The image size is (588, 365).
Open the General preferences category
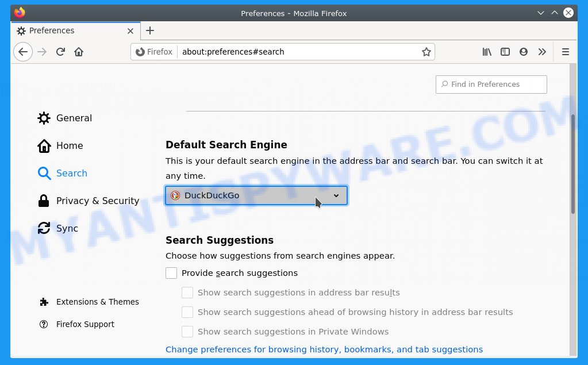(x=64, y=118)
